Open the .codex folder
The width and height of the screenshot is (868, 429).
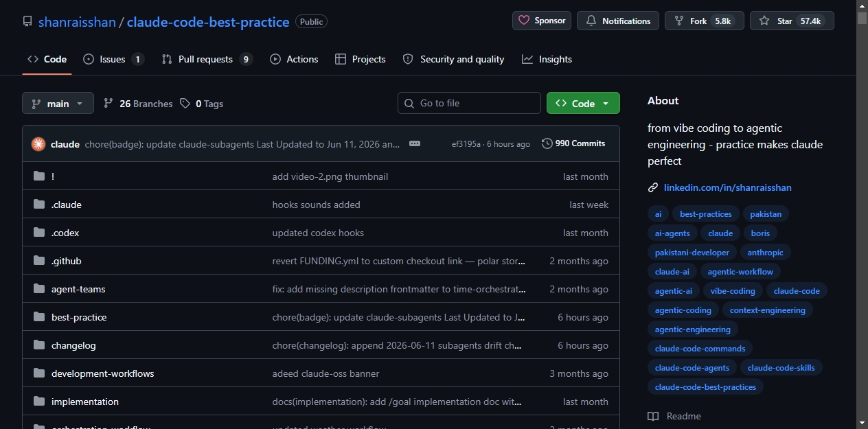pyautogui.click(x=65, y=233)
